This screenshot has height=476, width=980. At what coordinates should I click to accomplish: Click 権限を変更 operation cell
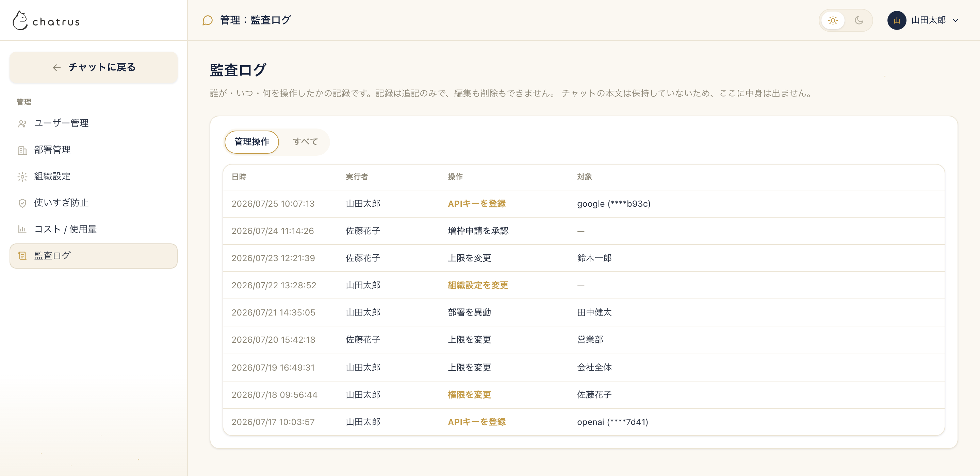coord(470,395)
